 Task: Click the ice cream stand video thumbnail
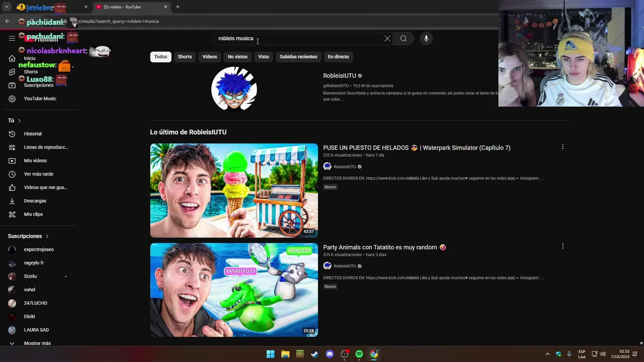click(x=234, y=191)
